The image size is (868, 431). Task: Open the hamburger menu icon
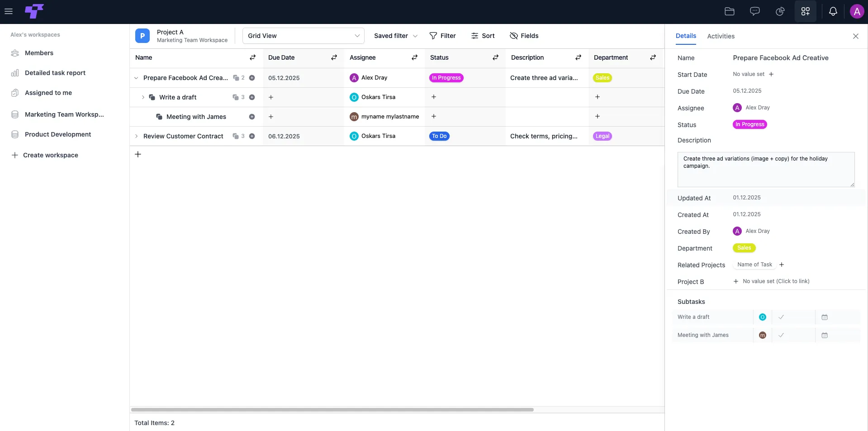pos(9,11)
